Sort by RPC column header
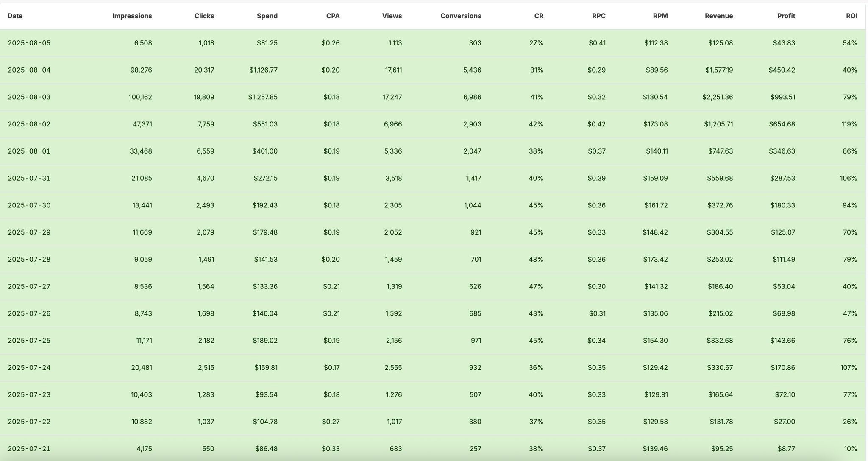The width and height of the screenshot is (868, 461). pos(598,16)
